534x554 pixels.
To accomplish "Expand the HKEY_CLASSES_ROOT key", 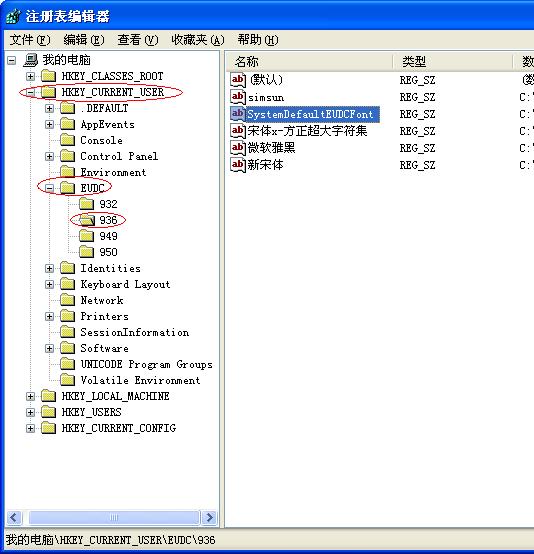I will [30, 76].
